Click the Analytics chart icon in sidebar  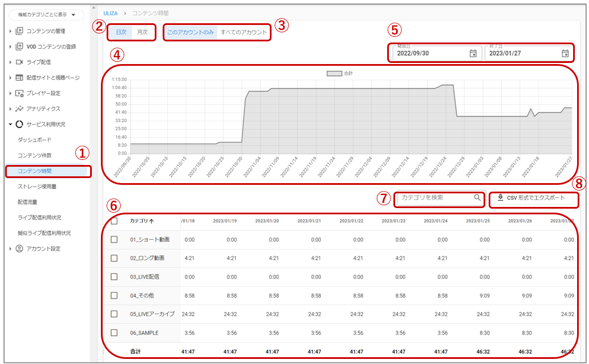pyautogui.click(x=19, y=109)
